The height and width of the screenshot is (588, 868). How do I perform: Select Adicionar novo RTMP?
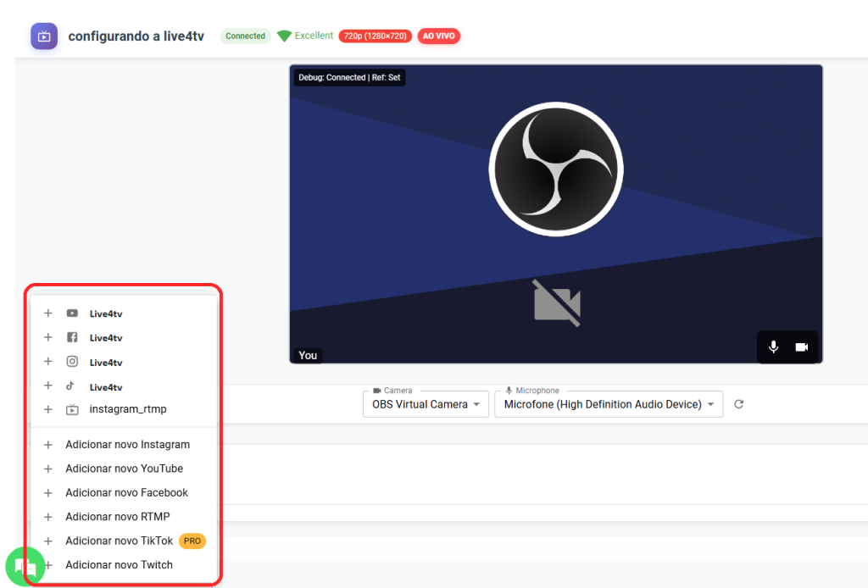click(124, 517)
